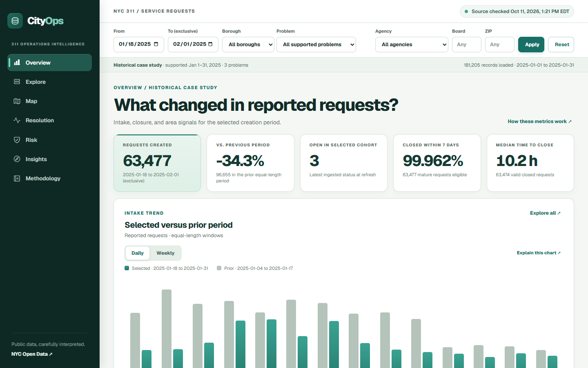Open the Map page from the sidebar
Image resolution: width=588 pixels, height=368 pixels.
coord(49,101)
